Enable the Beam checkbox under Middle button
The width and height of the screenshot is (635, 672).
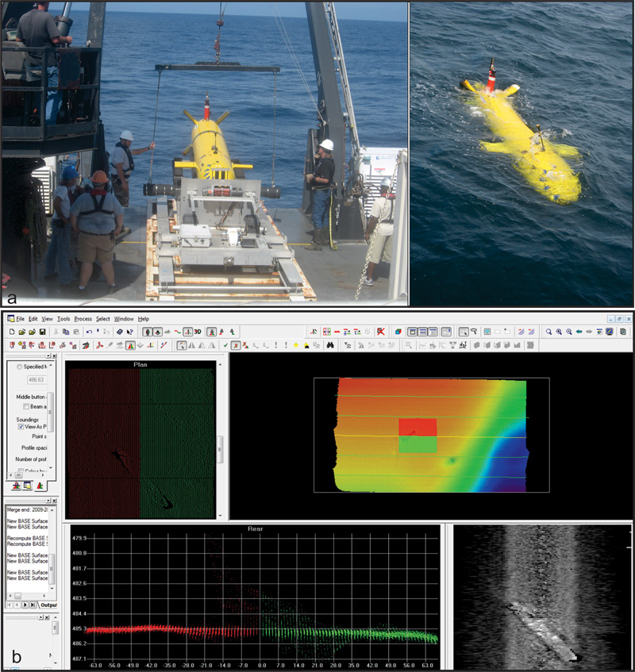click(x=26, y=406)
